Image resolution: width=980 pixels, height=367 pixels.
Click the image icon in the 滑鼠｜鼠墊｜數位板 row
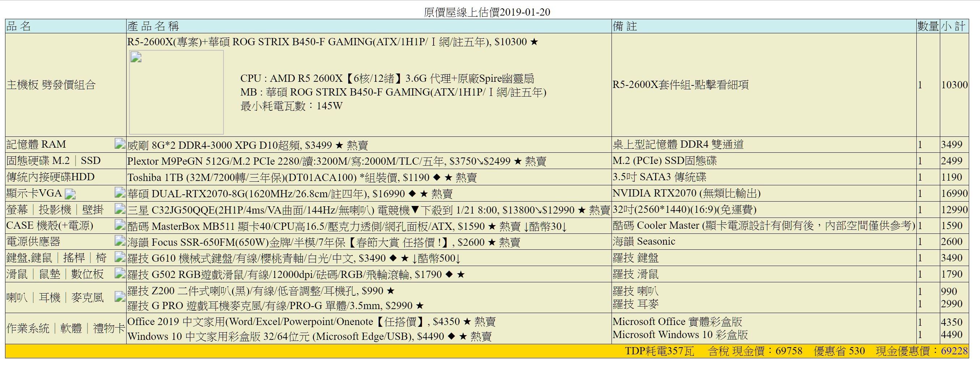[120, 273]
